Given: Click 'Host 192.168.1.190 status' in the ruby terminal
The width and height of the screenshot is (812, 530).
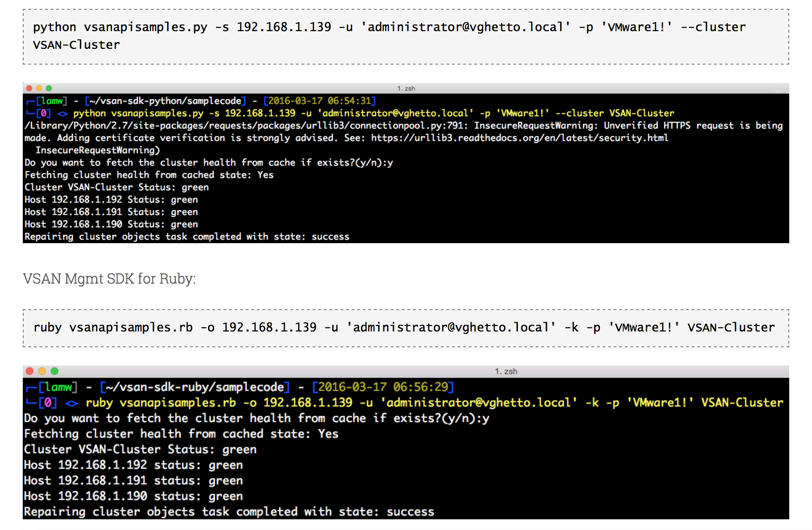Looking at the screenshot, I should (133, 496).
